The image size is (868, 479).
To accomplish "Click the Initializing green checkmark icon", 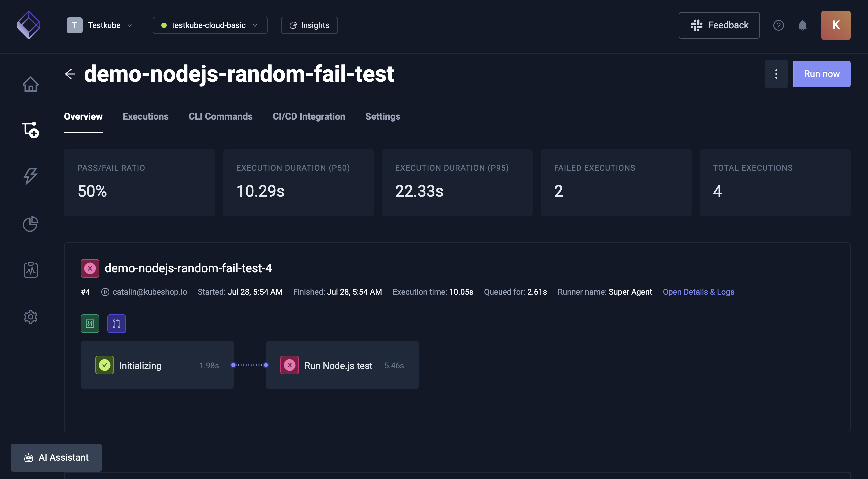I will click(104, 365).
